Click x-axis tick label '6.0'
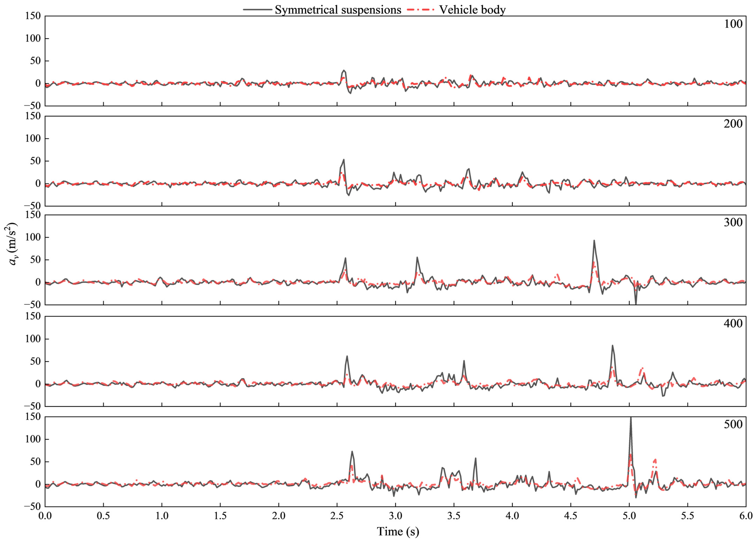 pyautogui.click(x=746, y=516)
